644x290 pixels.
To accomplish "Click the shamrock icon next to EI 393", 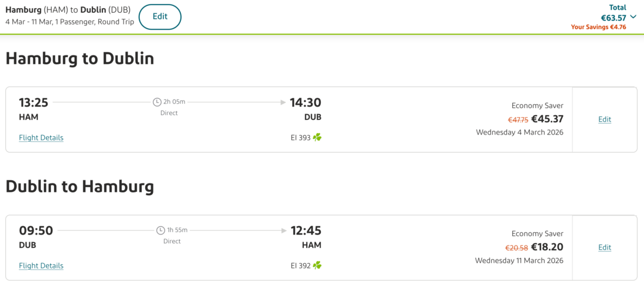I will [317, 138].
